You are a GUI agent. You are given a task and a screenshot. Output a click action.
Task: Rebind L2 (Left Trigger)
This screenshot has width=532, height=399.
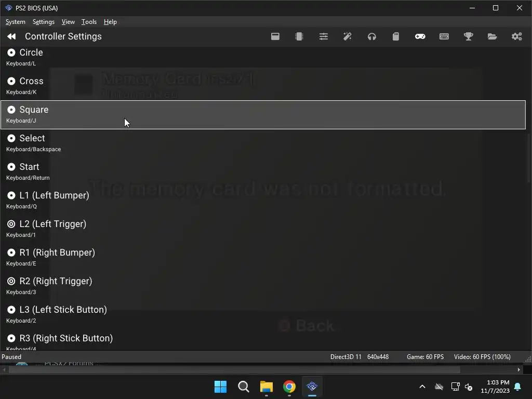(263, 229)
